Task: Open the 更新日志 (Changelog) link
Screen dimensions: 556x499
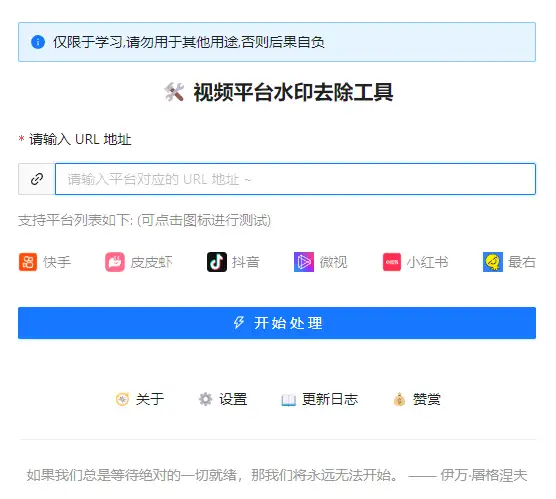Action: (x=319, y=399)
